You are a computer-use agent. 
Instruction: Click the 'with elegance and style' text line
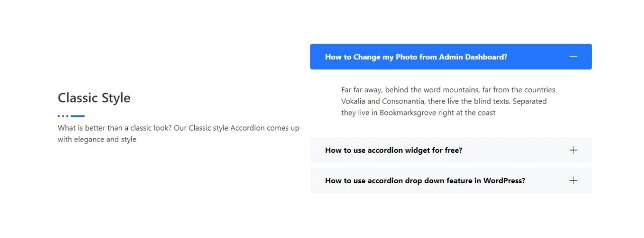(97, 140)
